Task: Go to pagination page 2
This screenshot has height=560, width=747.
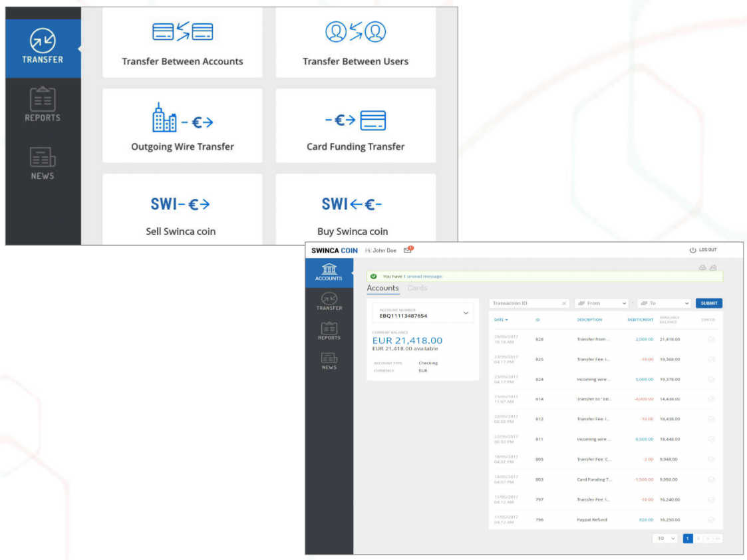Action: [x=698, y=539]
